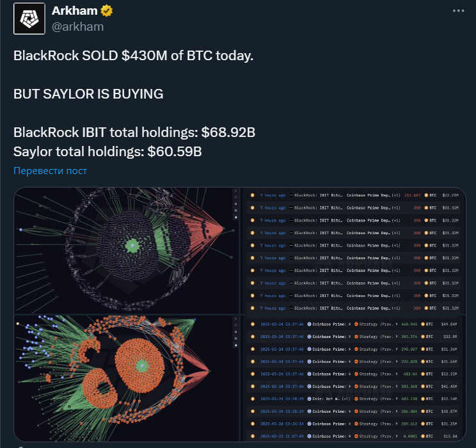Open the last 2025-05-23 21:07:49 transaction row
Screen dimensions: 476x448
[354, 436]
